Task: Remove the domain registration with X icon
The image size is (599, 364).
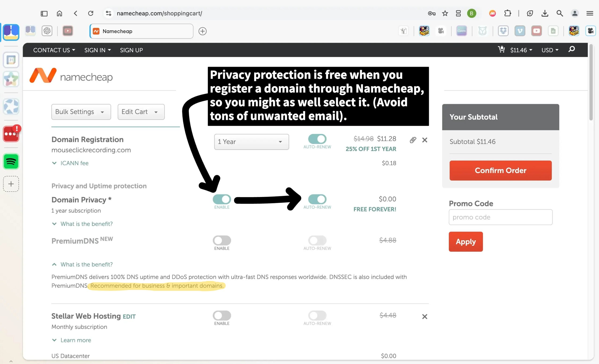Action: pos(424,140)
